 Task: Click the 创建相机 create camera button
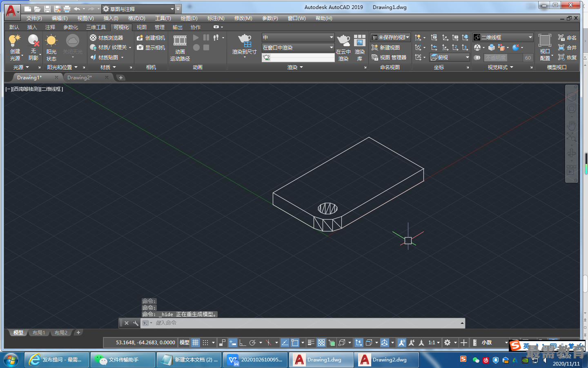click(x=151, y=38)
